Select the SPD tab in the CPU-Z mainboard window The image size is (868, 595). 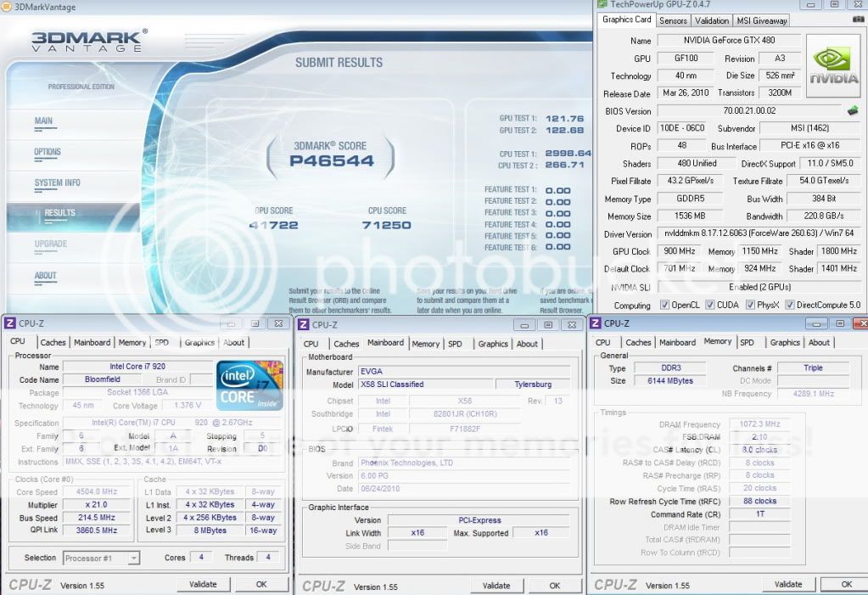coord(455,344)
